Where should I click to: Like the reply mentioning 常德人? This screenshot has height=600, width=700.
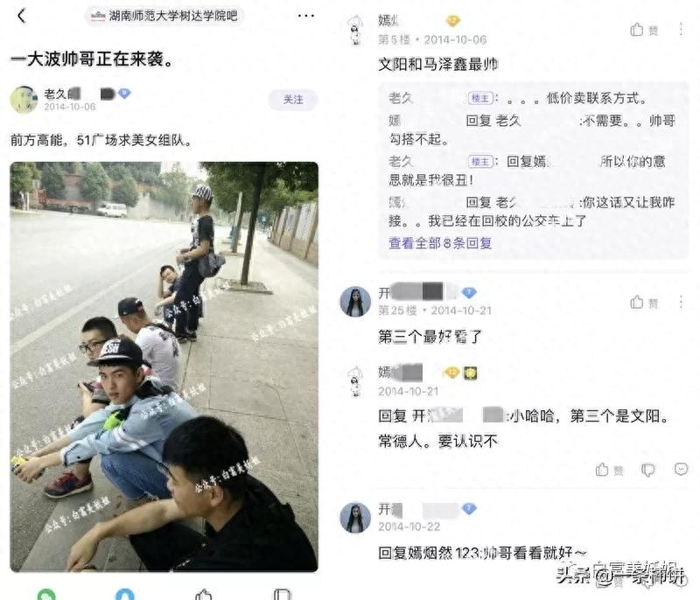point(609,470)
